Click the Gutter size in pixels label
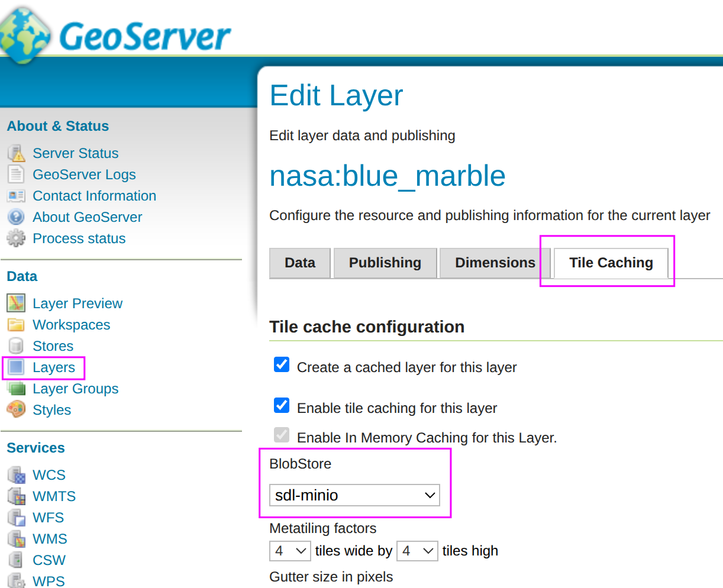This screenshot has width=723, height=588. coord(331,577)
